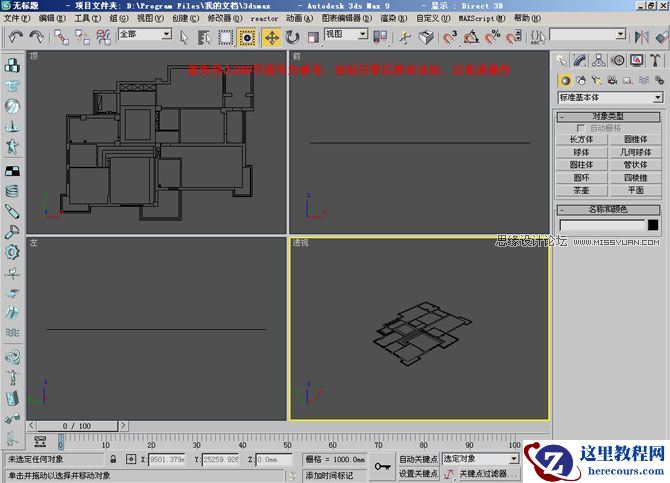Open the 文件 menu

point(17,18)
